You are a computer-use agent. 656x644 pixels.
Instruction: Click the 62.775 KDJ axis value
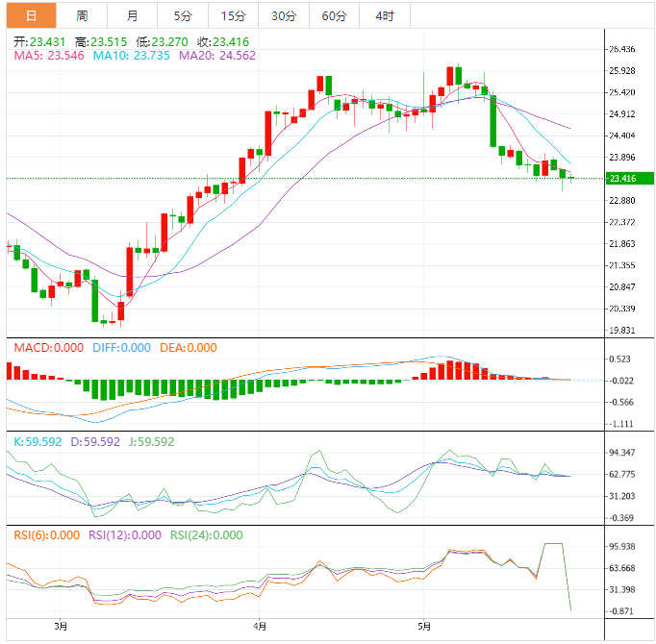tap(622, 474)
